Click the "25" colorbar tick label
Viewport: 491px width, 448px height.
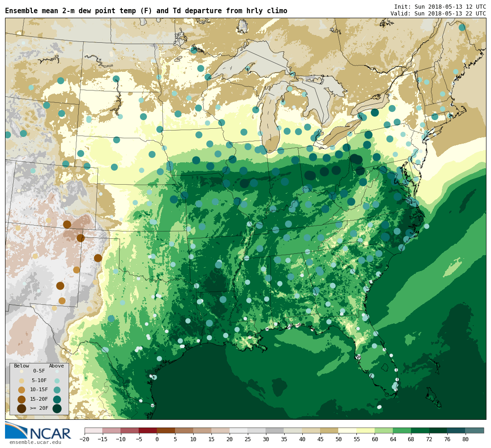(x=248, y=439)
